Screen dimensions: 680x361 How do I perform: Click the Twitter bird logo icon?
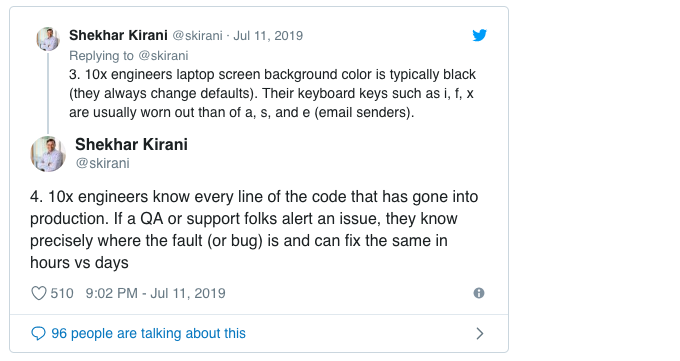(479, 35)
